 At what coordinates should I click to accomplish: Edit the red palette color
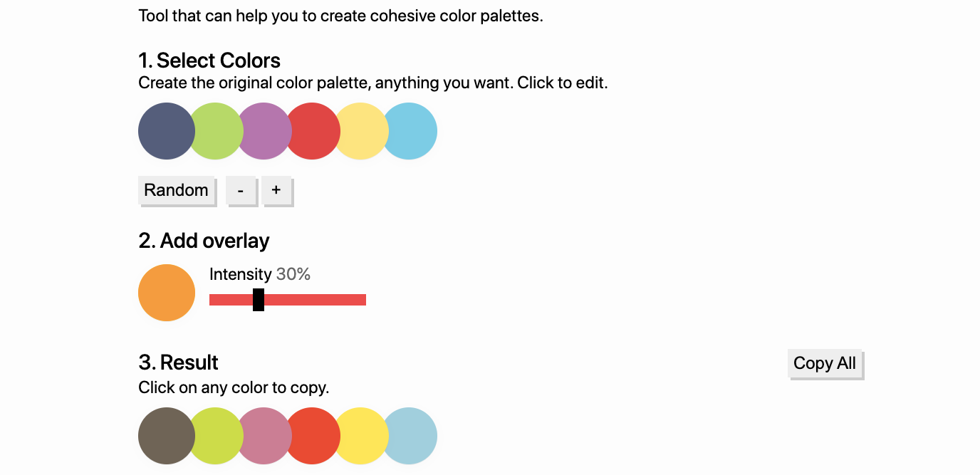[x=313, y=131]
